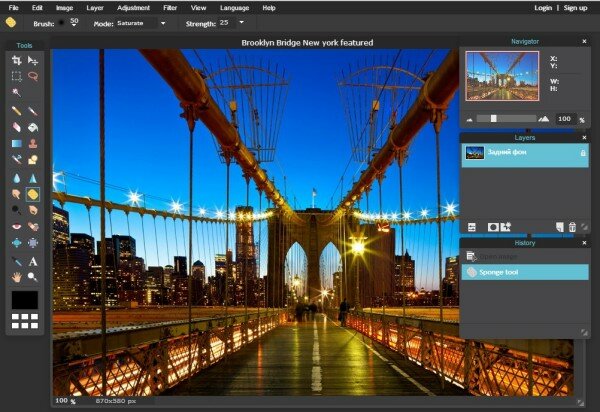The height and width of the screenshot is (412, 600).
Task: Delete layer using the trash icon
Action: coord(573,227)
